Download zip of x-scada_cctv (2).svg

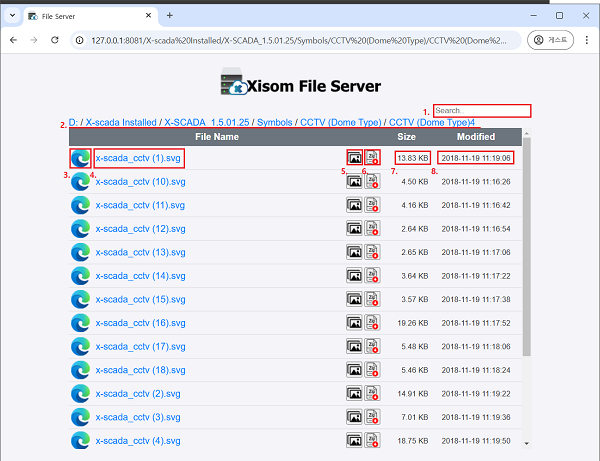[372, 394]
